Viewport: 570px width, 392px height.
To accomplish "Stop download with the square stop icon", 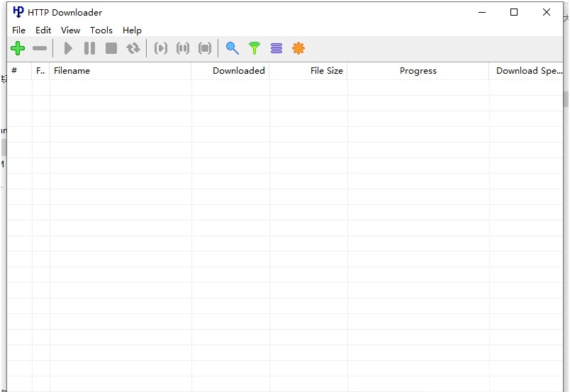I will pos(111,48).
